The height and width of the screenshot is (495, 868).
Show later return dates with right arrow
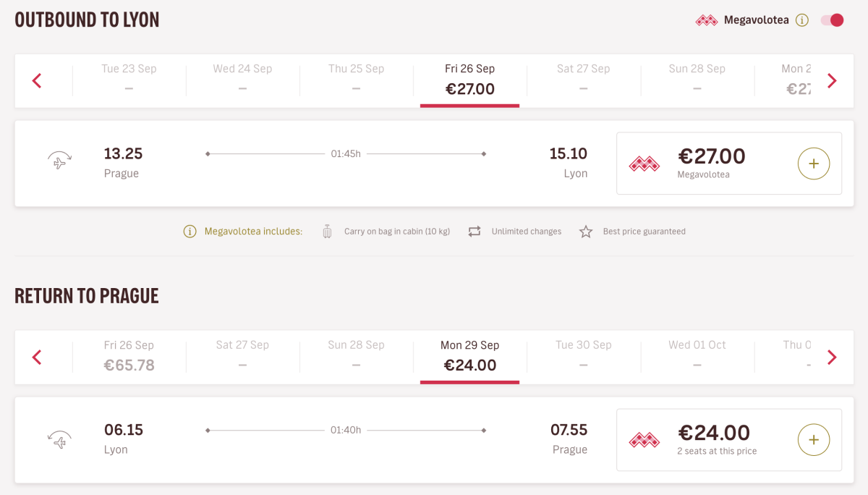832,357
